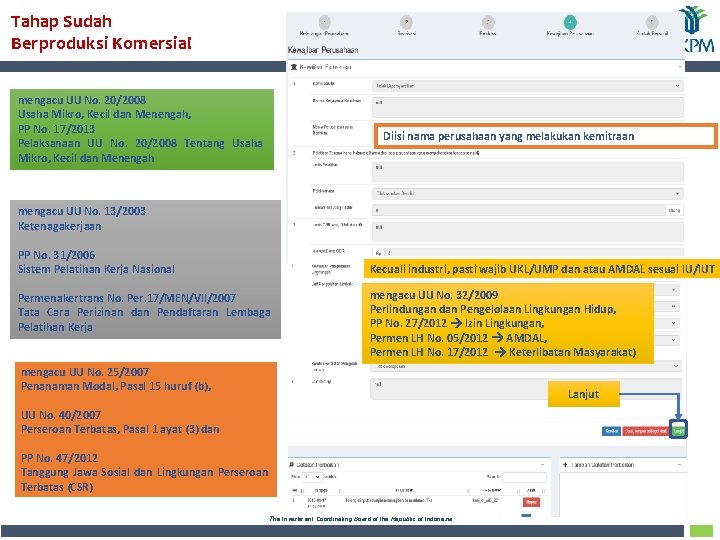Open dropdown just below the yellow regulation note
This screenshot has height=540, width=720.
click(526, 366)
